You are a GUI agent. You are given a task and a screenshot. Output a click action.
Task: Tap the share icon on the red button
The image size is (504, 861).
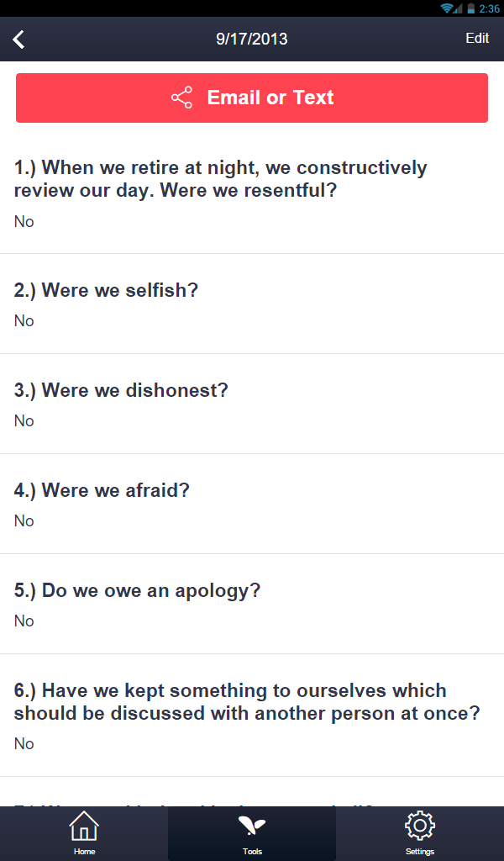click(181, 98)
